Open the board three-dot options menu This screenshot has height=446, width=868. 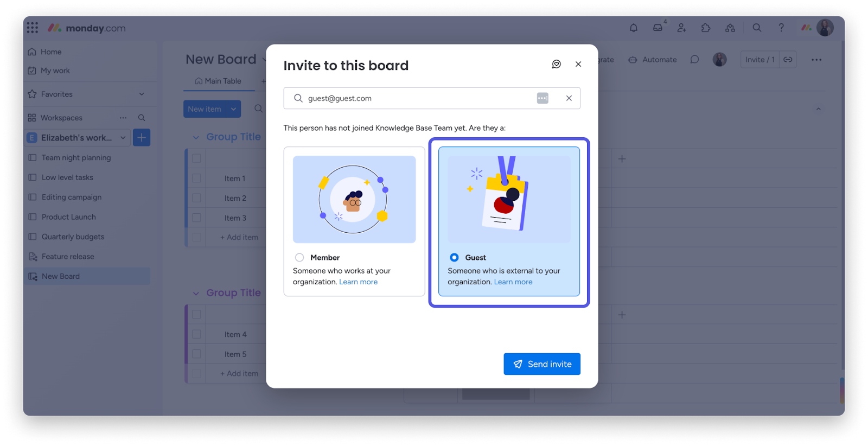click(x=816, y=60)
